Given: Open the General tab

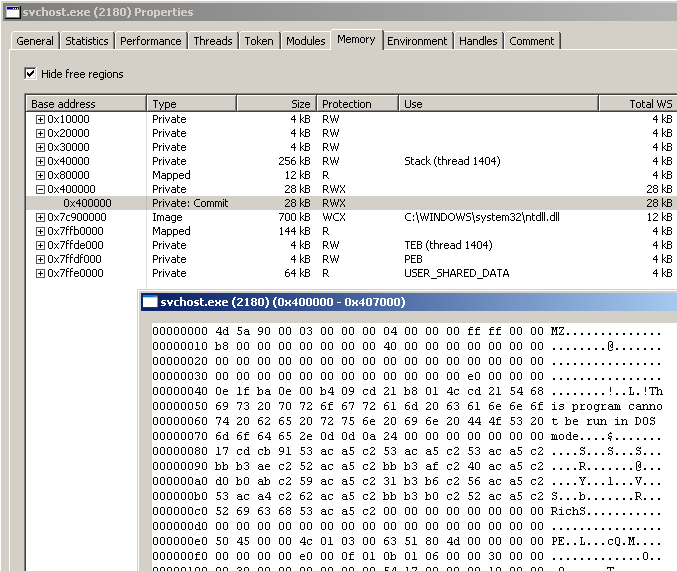Looking at the screenshot, I should 35,41.
